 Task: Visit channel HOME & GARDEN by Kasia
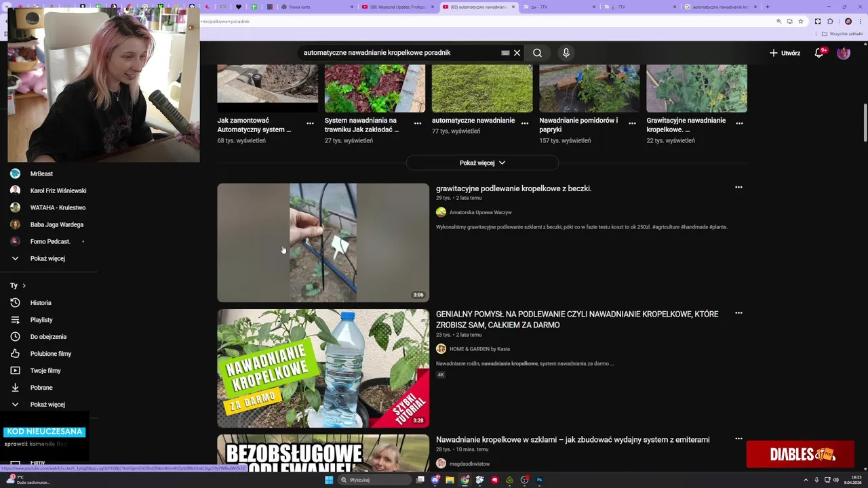479,349
